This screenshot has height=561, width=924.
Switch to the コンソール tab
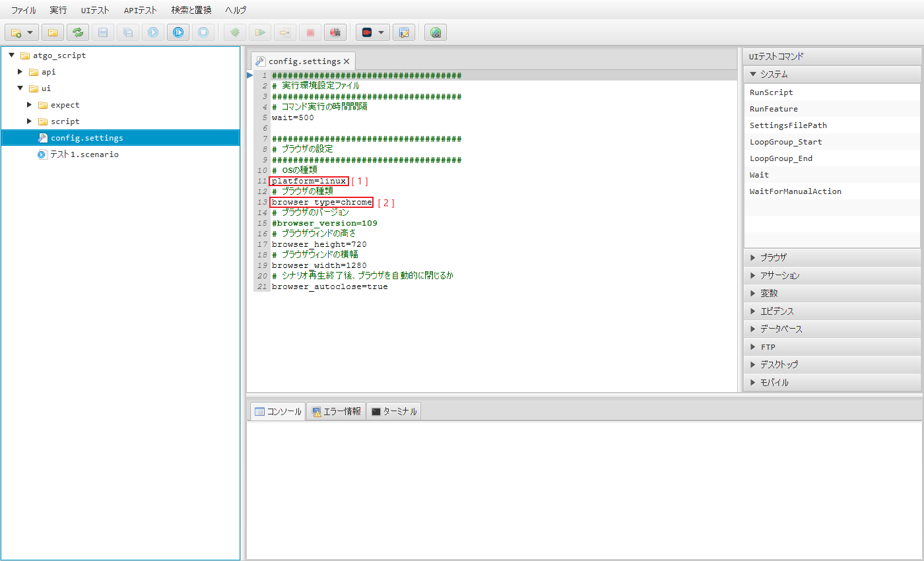click(278, 411)
